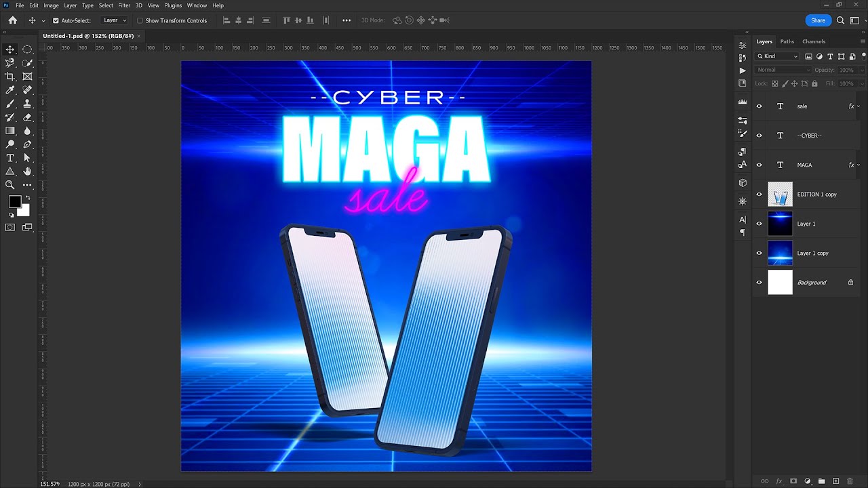Screen dimensions: 868x488
Task: Click the add layer style fx icon
Action: click(779, 481)
